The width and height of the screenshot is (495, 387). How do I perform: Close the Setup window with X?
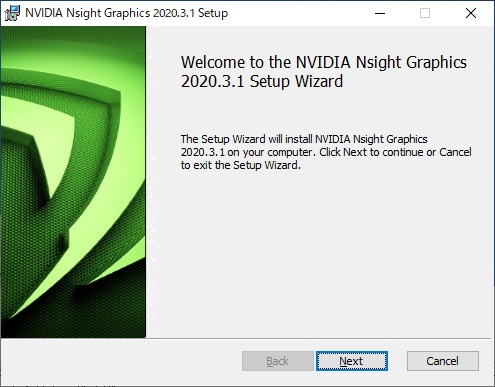[x=471, y=13]
